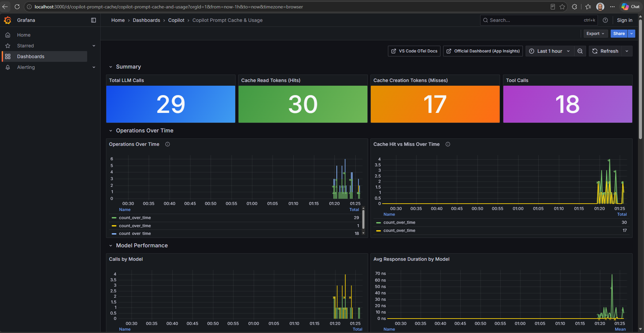
Task: Toggle the yellow count_over_time series in Operations legend
Action: 135,226
